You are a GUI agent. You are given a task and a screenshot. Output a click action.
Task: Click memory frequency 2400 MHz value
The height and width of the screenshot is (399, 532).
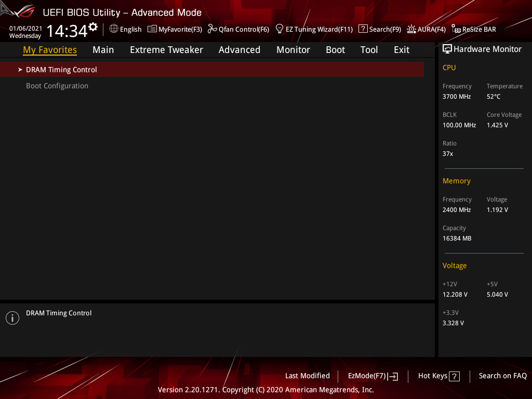point(456,210)
